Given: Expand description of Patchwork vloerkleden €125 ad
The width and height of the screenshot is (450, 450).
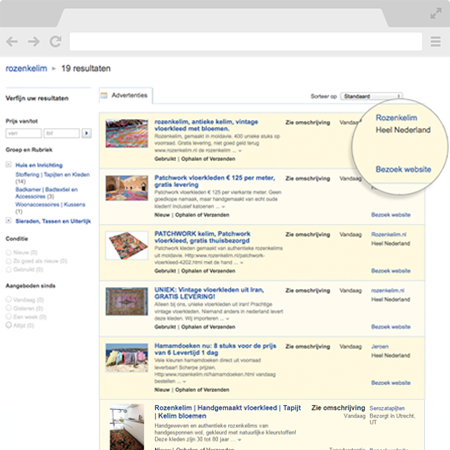Looking at the screenshot, I should pos(223,207).
